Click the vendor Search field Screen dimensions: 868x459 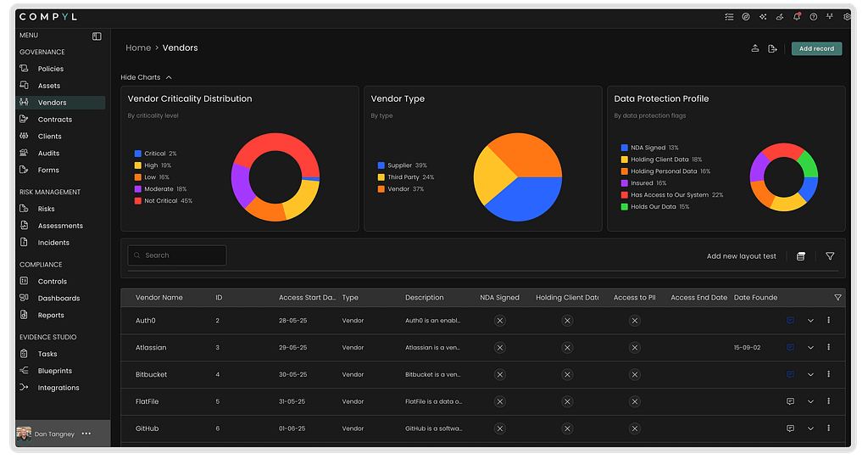click(176, 255)
